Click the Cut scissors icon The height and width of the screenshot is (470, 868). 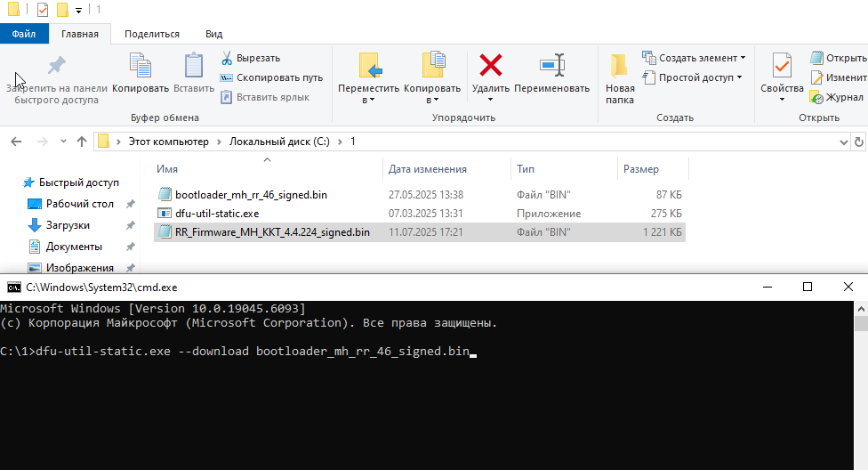pos(228,59)
